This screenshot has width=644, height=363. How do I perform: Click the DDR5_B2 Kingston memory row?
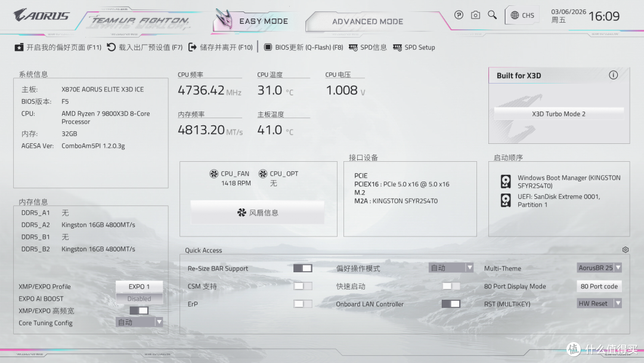[79, 249]
